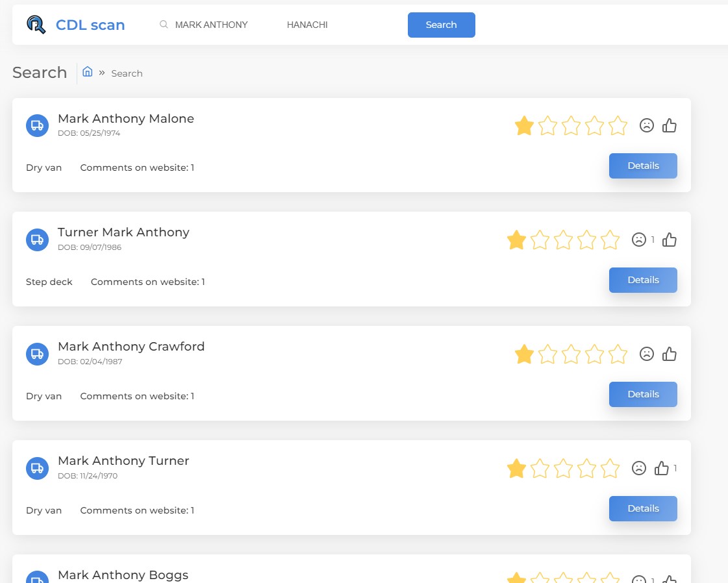Open Details for Mark Anthony Turner
This screenshot has height=583, width=728.
point(643,508)
